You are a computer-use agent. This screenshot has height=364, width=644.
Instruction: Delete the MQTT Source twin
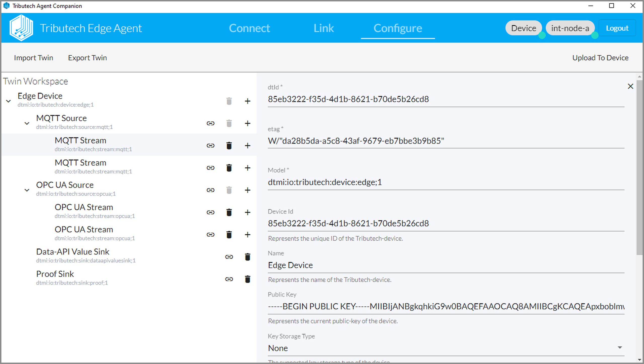tap(229, 123)
